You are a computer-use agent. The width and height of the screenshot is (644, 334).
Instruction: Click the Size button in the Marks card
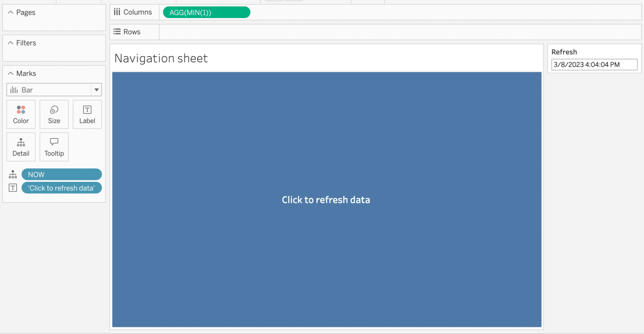coord(54,114)
